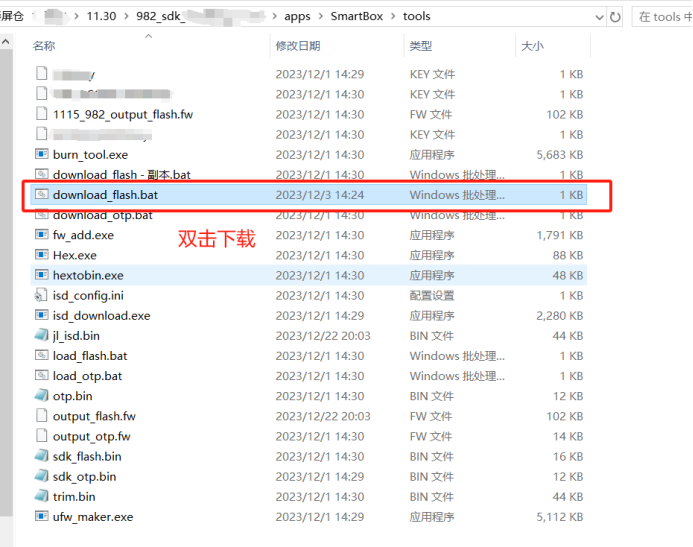Click the tools breadcrumb segment

click(x=416, y=16)
